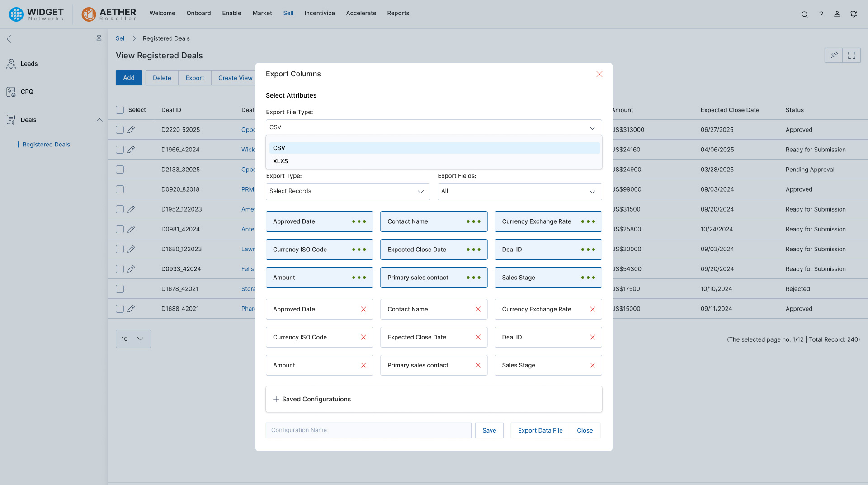Click the search magnifier icon in header
The width and height of the screenshot is (868, 485).
804,14
